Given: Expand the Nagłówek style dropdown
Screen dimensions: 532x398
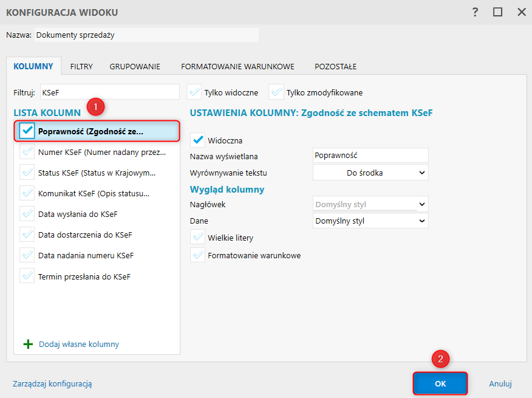Looking at the screenshot, I should point(370,204).
